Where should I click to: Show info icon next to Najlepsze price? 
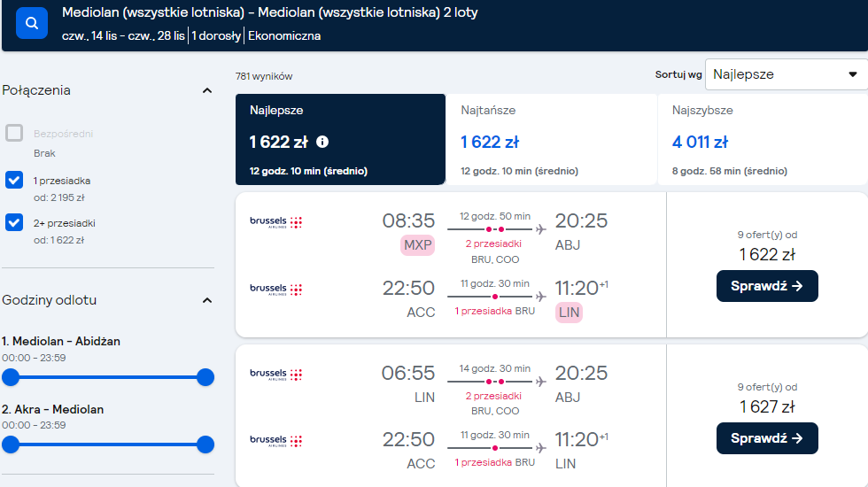click(322, 143)
